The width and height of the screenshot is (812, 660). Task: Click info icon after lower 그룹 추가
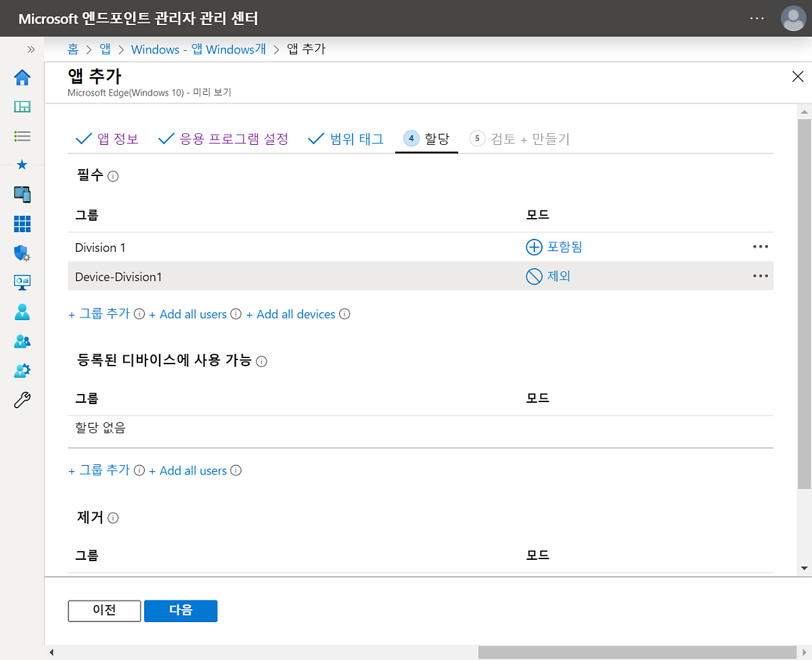[x=139, y=470]
